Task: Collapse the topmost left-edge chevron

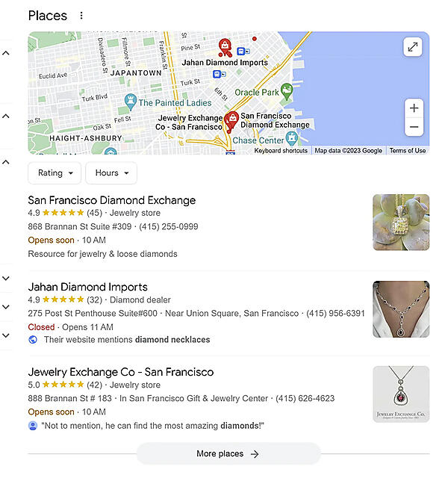Action: click(x=6, y=53)
